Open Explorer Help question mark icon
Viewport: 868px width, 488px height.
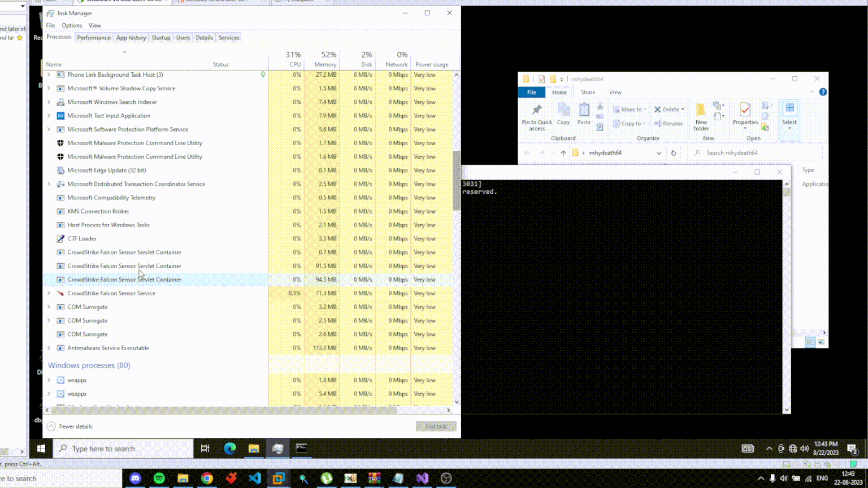(823, 92)
